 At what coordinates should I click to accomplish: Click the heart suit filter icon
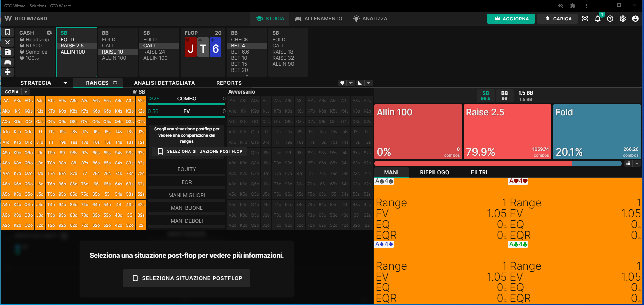coord(342,83)
